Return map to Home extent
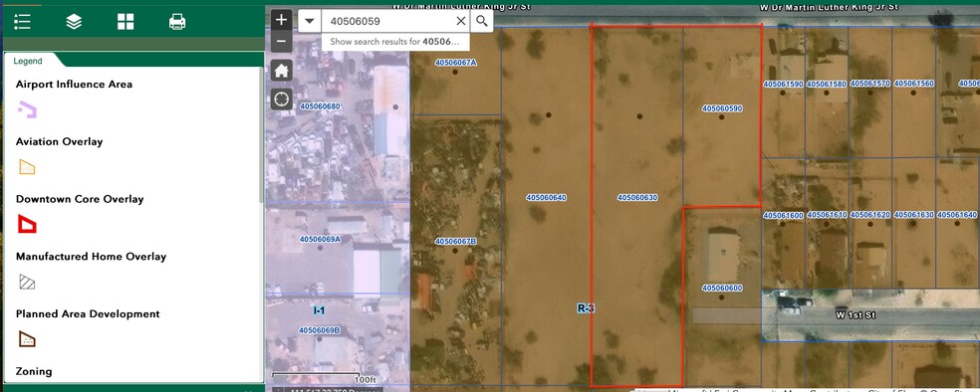The image size is (980, 392). tap(281, 71)
